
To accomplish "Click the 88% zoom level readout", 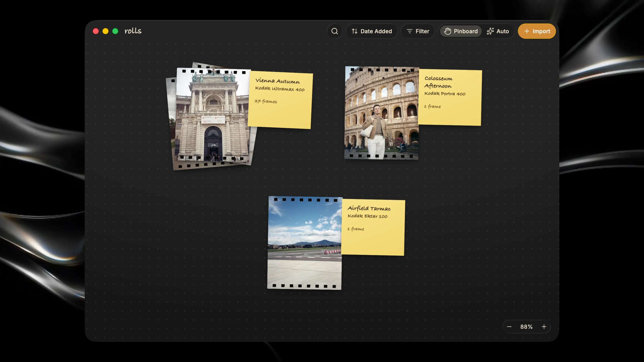I will pos(526,327).
